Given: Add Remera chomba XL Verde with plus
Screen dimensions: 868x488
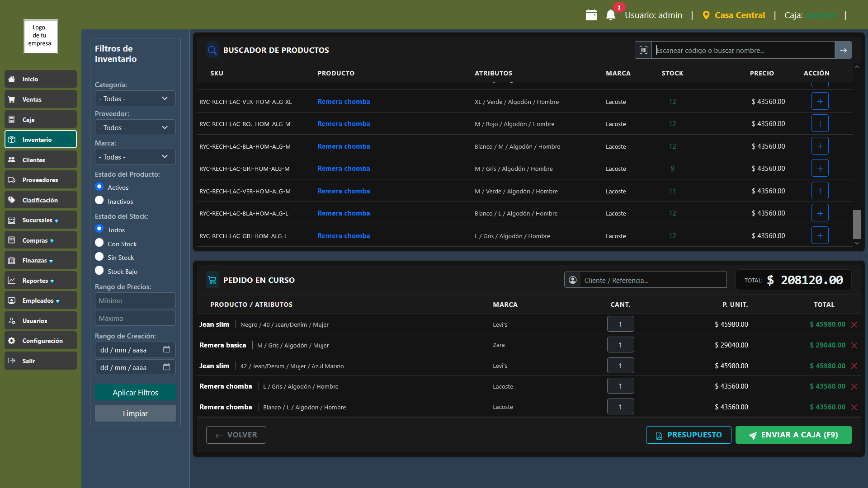Looking at the screenshot, I should coord(820,102).
